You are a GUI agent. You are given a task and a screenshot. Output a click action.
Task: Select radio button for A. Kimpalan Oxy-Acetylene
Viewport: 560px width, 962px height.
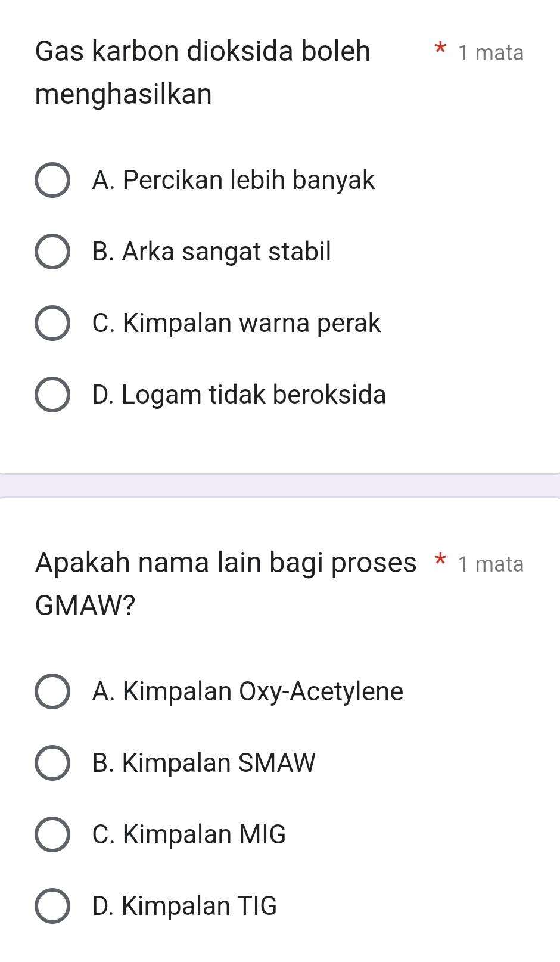[52, 691]
